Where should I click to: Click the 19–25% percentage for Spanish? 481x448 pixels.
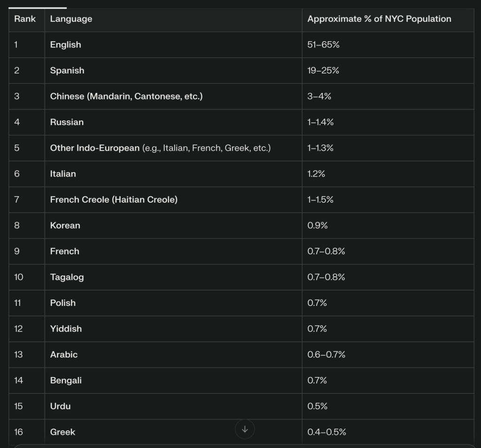pos(323,71)
